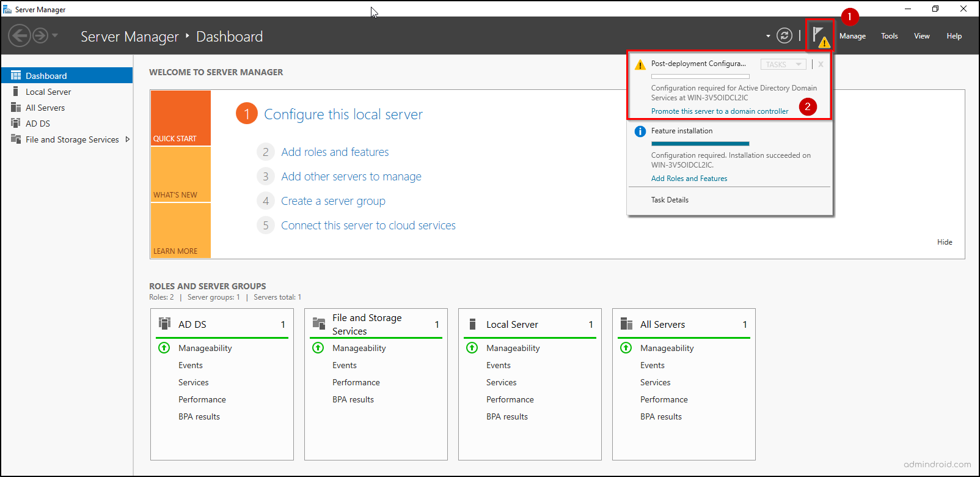This screenshot has height=477, width=980.
Task: Open the View menu
Action: [921, 36]
